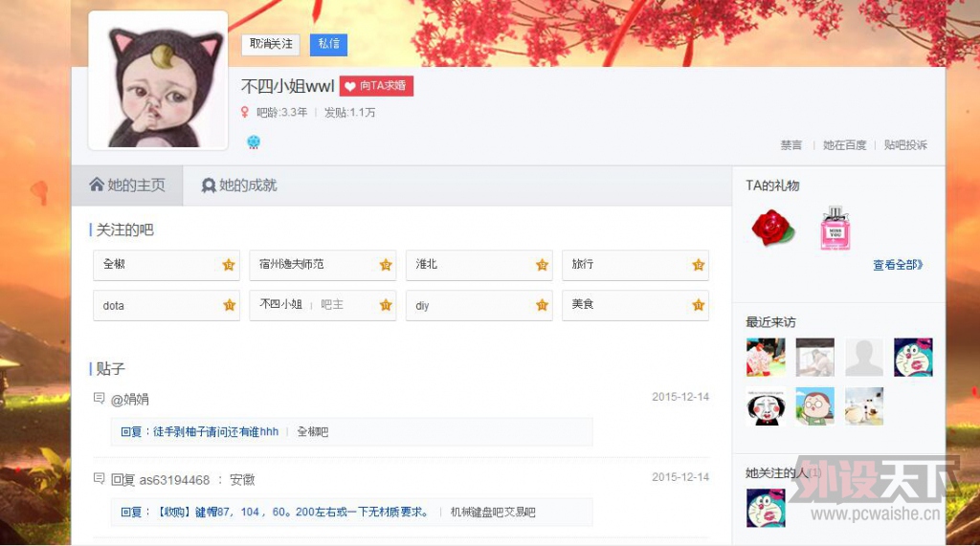Open the diy forum entry
This screenshot has width=980, height=546.
click(479, 305)
